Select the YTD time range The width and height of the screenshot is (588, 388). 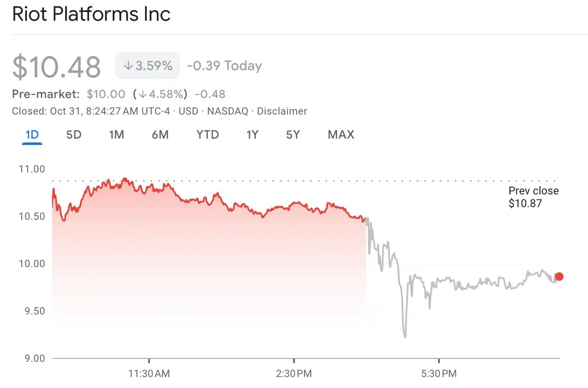click(207, 134)
